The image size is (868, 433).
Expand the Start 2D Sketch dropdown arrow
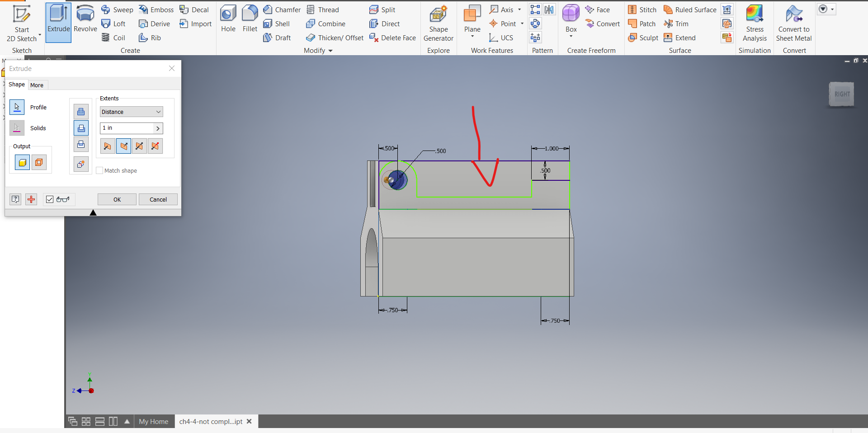click(x=40, y=35)
